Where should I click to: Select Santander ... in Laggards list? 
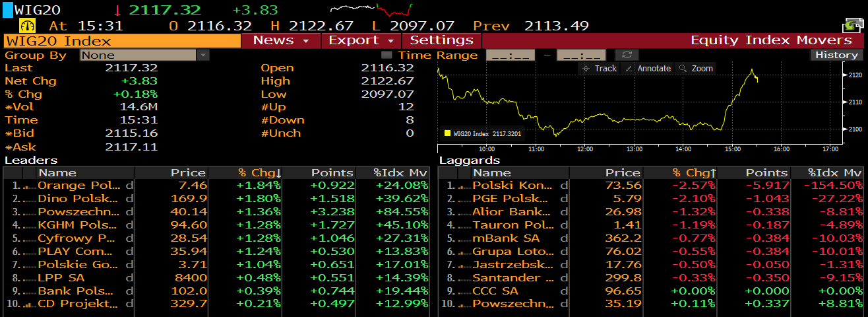[513, 278]
